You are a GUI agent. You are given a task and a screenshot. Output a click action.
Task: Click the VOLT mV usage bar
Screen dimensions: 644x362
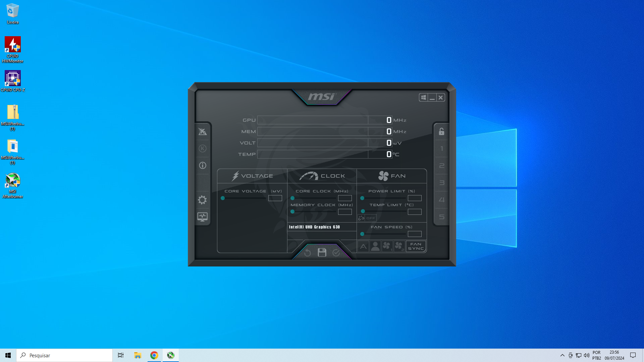[x=325, y=143]
